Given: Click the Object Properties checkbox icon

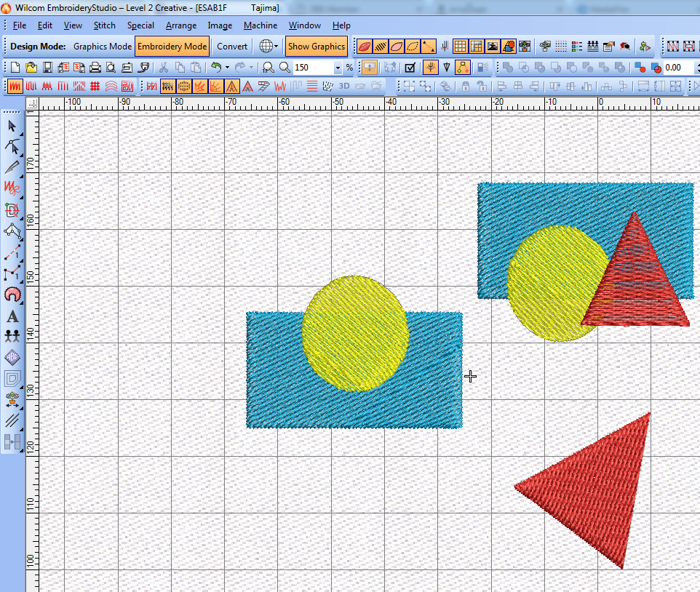Looking at the screenshot, I should tap(410, 68).
